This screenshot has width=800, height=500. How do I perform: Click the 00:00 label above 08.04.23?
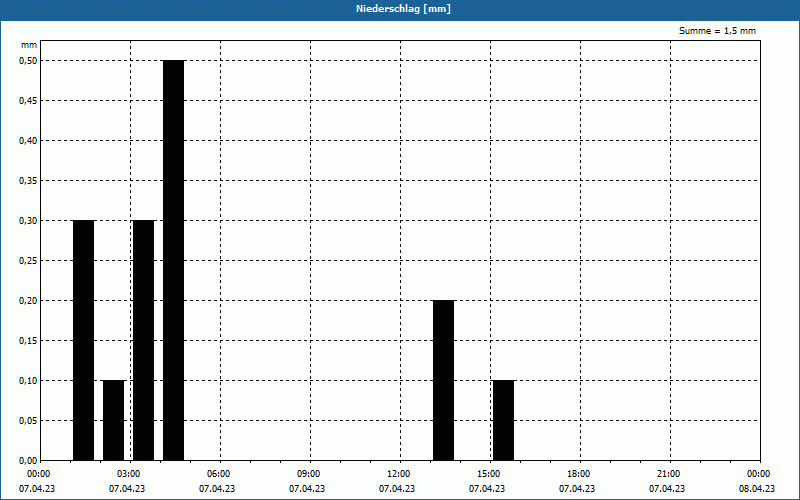pyautogui.click(x=759, y=474)
